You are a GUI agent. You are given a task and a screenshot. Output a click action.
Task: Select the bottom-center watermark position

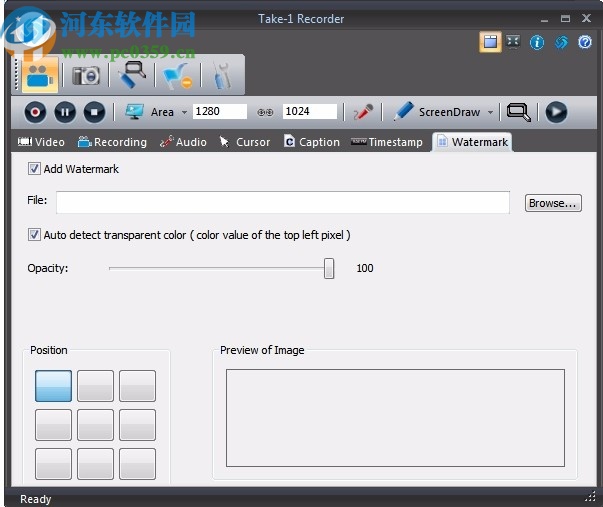tap(95, 464)
